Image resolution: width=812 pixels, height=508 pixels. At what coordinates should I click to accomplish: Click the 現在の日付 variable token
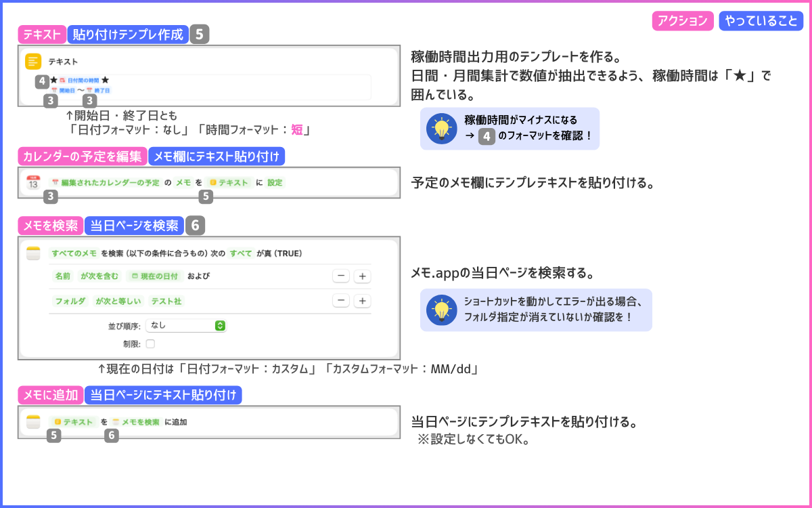point(155,276)
